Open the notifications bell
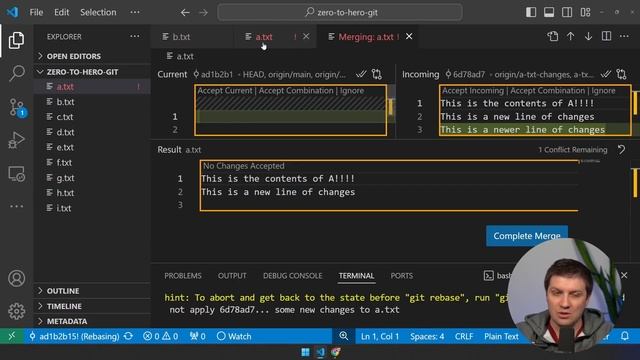Viewport: 640px width, 360px height. point(624,336)
